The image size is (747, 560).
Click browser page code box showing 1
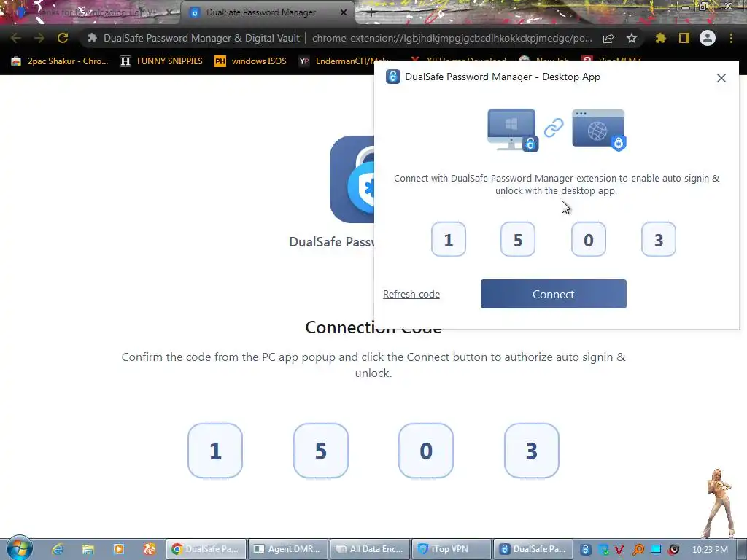[215, 451]
